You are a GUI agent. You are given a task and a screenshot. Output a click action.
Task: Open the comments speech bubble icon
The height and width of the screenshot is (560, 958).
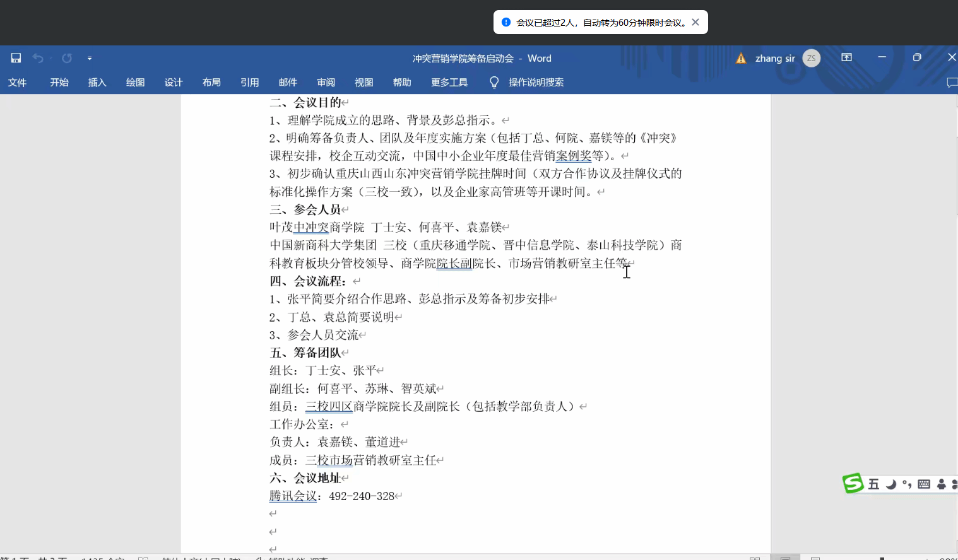(952, 83)
